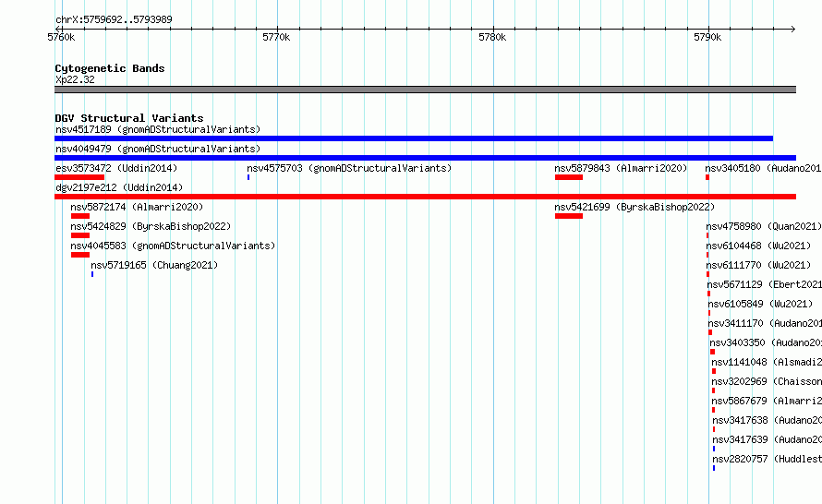Click the 5760k ruler tick label
The image size is (822, 504).
61,37
